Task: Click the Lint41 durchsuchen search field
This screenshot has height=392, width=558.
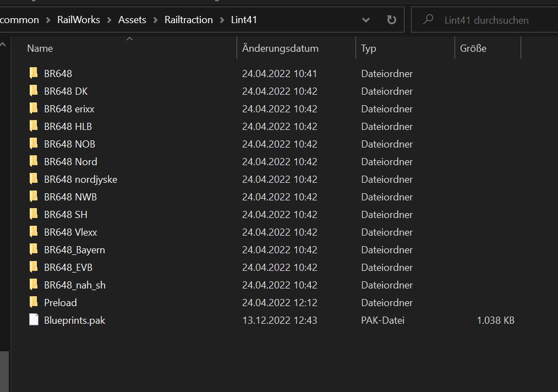Action: (490, 20)
